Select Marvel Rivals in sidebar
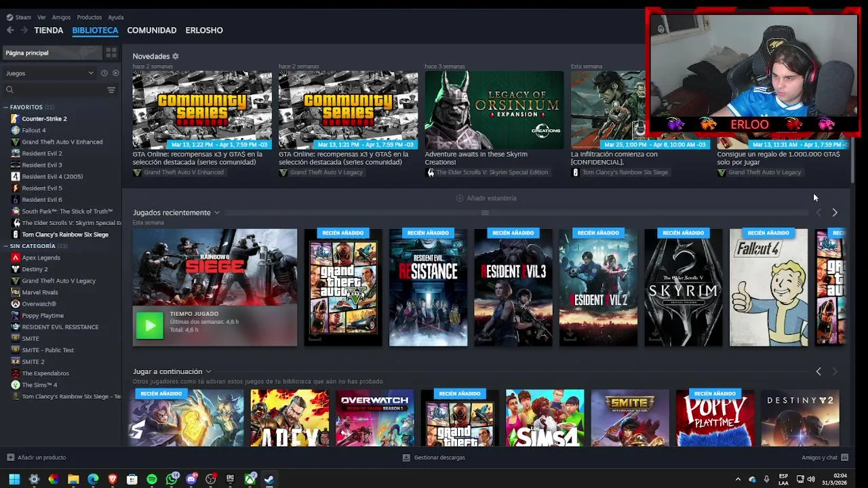This screenshot has height=488, width=868. [x=39, y=292]
